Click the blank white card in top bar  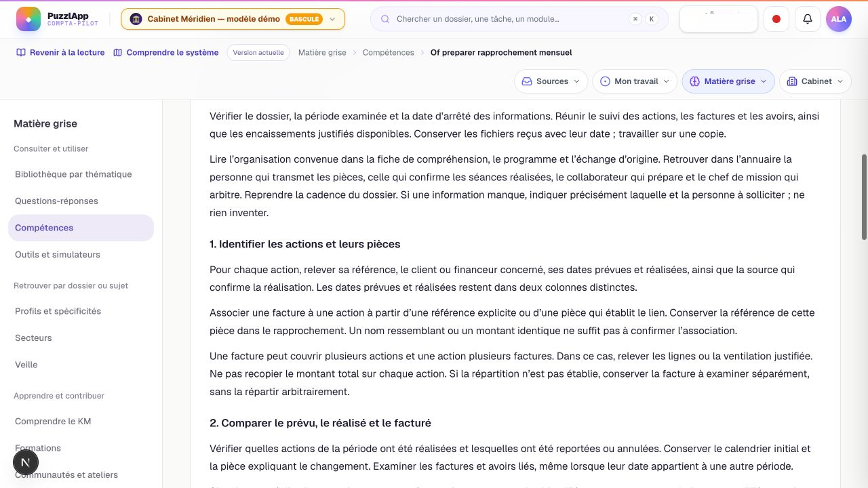click(718, 19)
